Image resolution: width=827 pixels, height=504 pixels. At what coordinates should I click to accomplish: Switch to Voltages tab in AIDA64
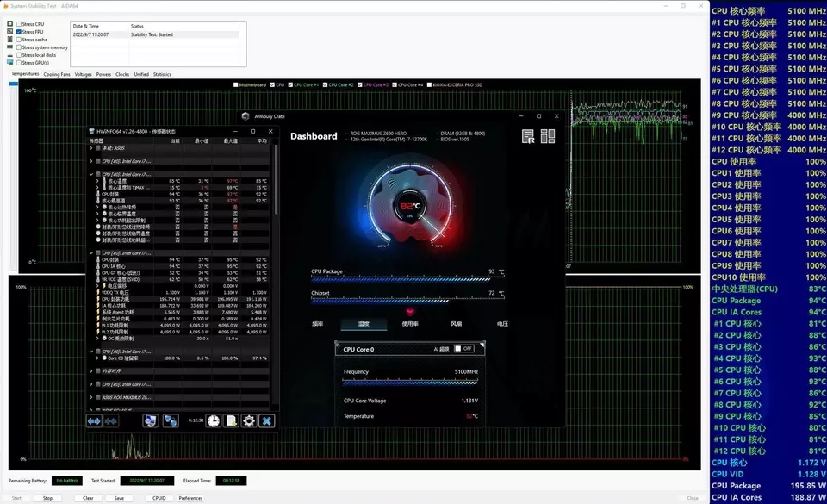(83, 74)
